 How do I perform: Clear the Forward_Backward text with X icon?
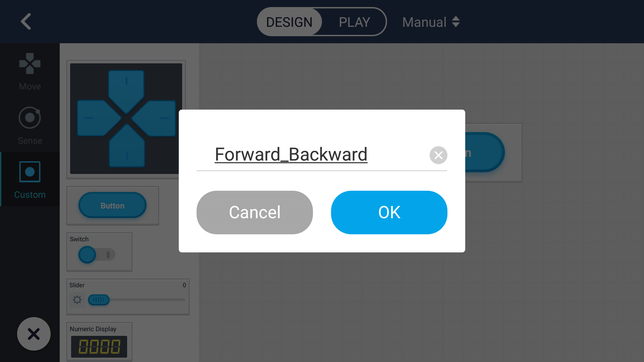[x=438, y=155]
